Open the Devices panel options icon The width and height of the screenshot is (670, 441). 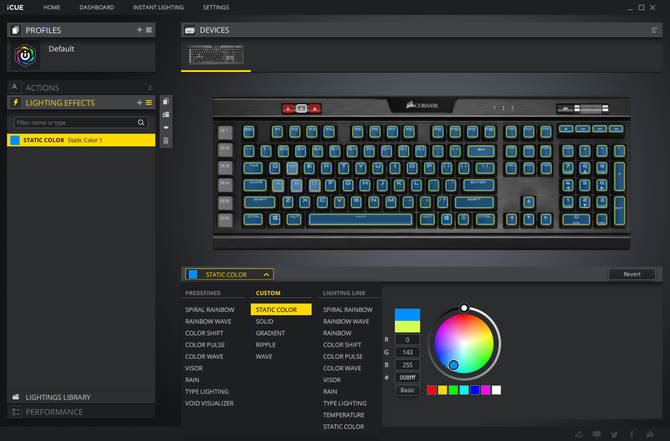point(654,30)
